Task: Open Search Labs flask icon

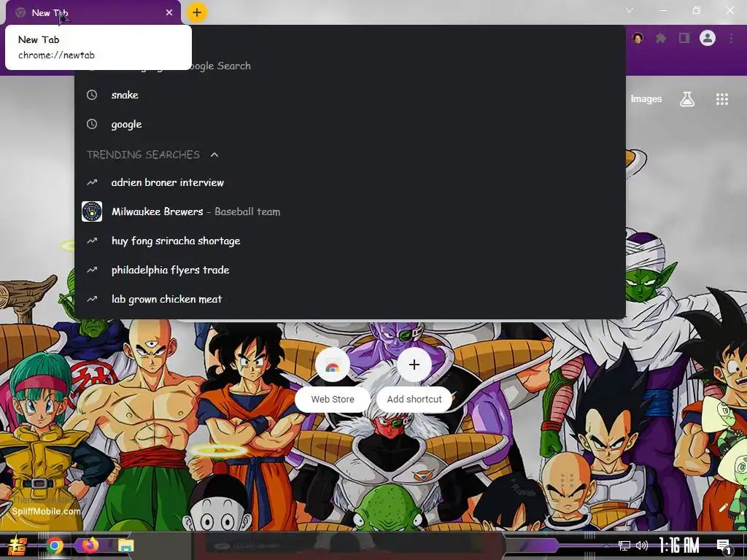Action: [687, 99]
